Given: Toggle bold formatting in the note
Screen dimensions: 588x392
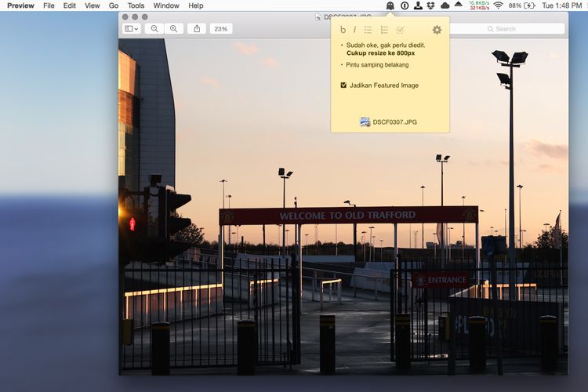Looking at the screenshot, I should pos(343,30).
